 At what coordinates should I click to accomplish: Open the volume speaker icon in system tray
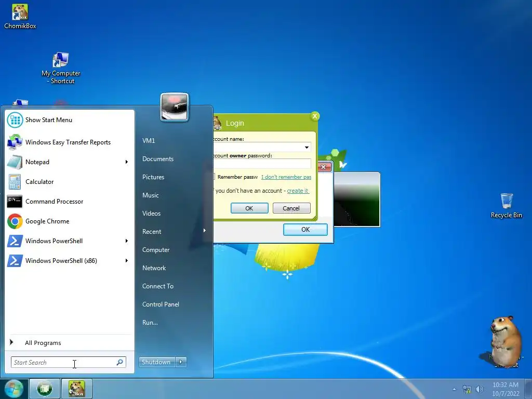coord(479,389)
